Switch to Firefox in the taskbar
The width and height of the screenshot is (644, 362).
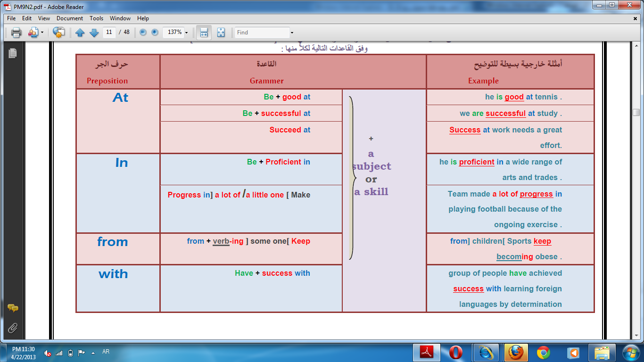click(x=516, y=352)
